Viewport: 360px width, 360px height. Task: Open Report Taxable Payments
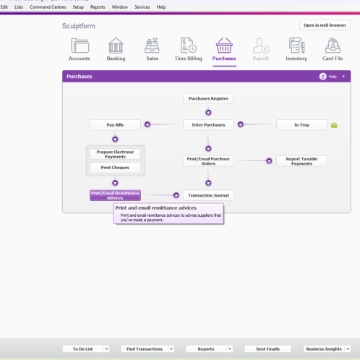[302, 161]
